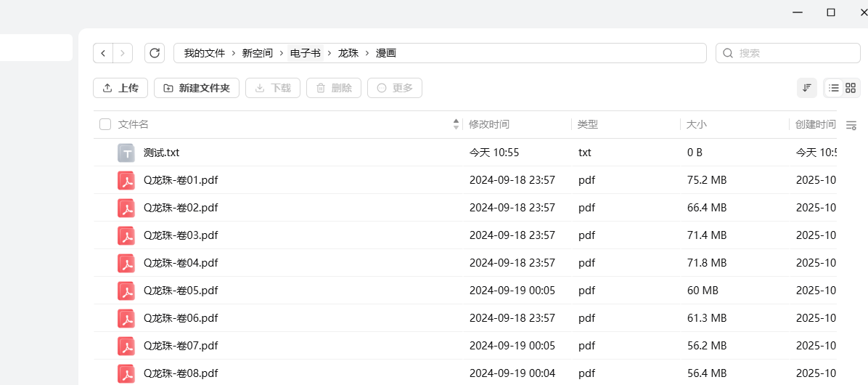Open the sort order options icon
Viewport: 868px width, 385px height.
[806, 88]
